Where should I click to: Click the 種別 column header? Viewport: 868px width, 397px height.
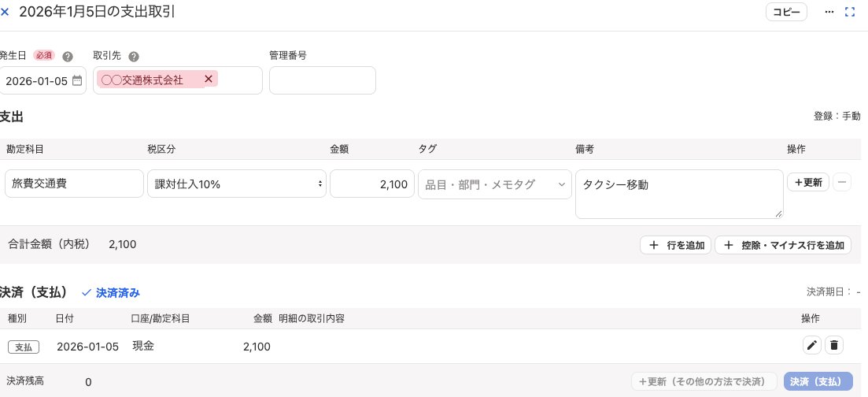tap(17, 318)
